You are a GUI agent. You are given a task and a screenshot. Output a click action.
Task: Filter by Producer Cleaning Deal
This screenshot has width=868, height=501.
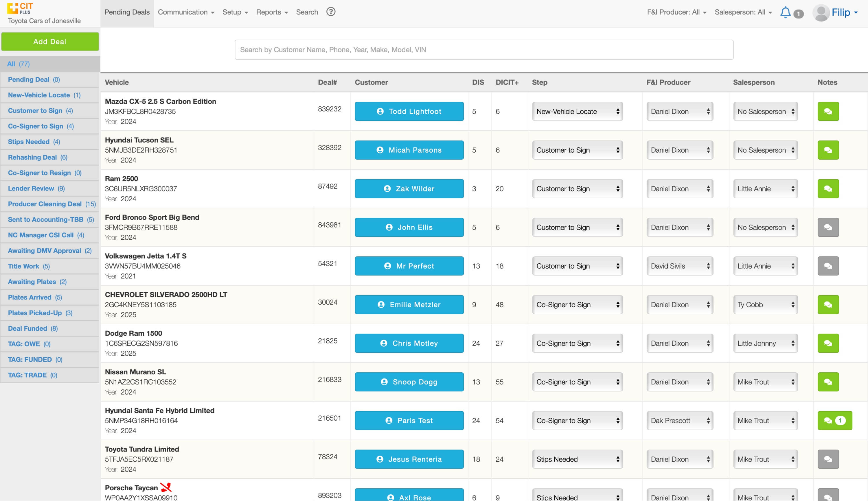pos(45,204)
